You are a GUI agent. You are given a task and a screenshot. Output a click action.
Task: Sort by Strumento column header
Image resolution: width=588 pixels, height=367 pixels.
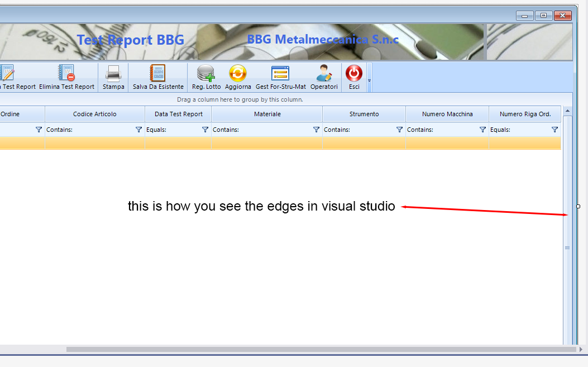click(364, 114)
